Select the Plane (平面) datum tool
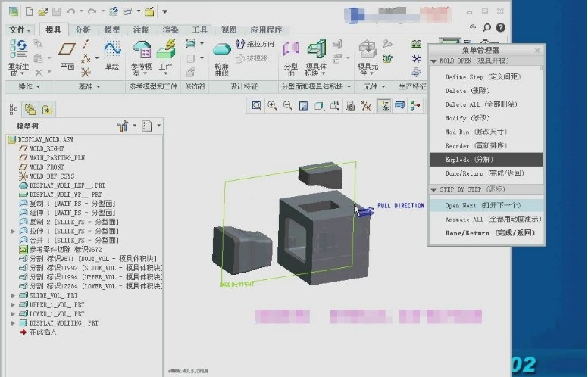Image resolution: width=588 pixels, height=377 pixels. point(67,49)
